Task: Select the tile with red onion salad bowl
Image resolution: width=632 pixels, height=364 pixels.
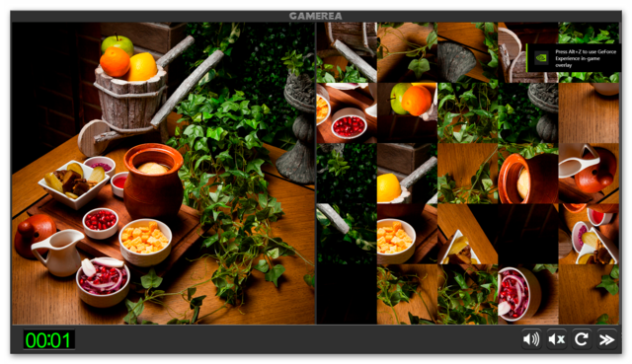Action: (528, 294)
